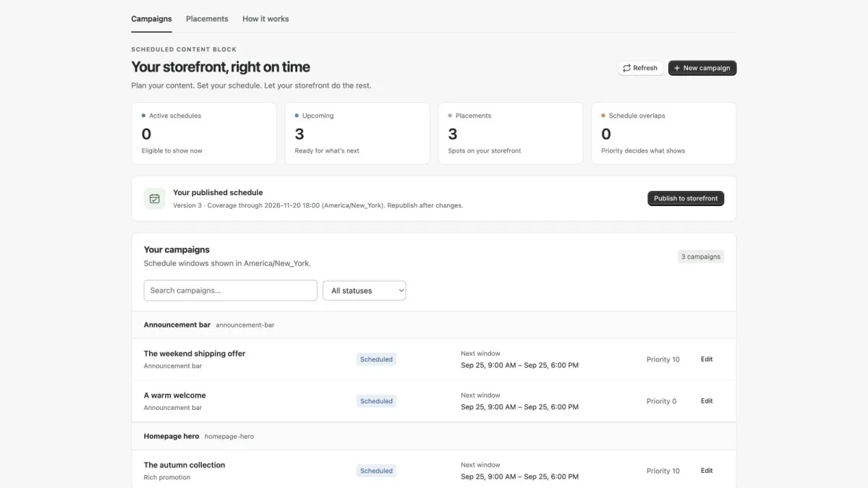Click the refresh arrows icon

pos(627,68)
